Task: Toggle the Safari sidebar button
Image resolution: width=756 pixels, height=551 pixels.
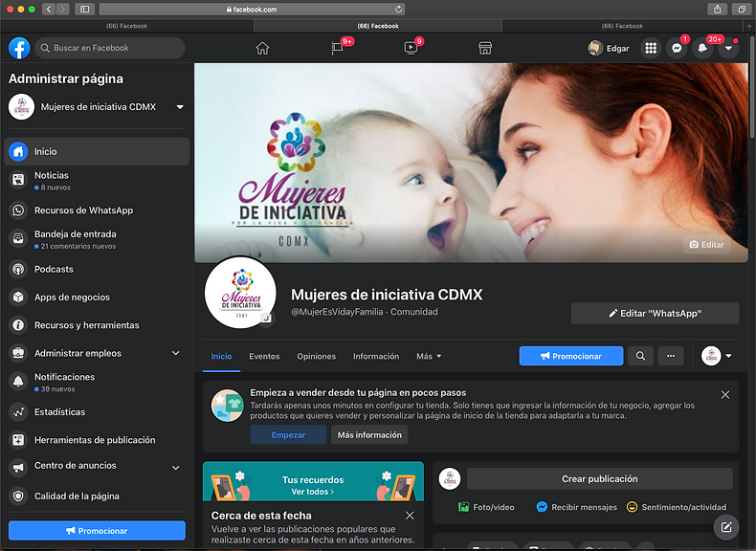Action: coord(84,10)
